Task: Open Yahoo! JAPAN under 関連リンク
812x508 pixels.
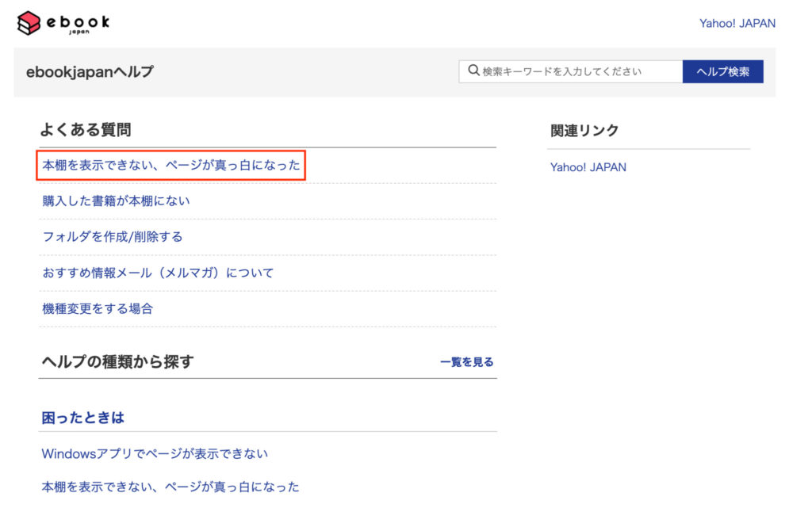Action: coord(588,167)
